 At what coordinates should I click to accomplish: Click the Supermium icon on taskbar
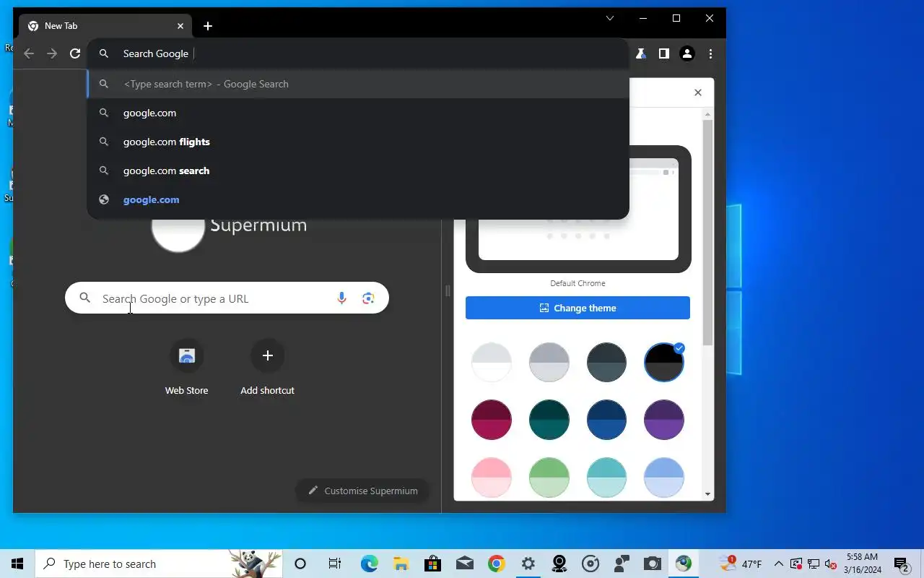coord(684,564)
